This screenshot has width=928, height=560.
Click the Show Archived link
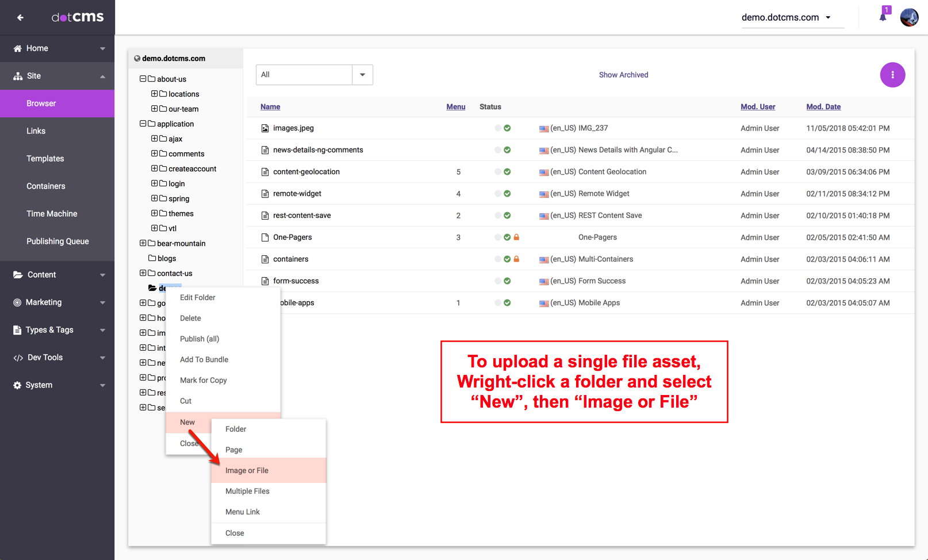[x=623, y=75]
